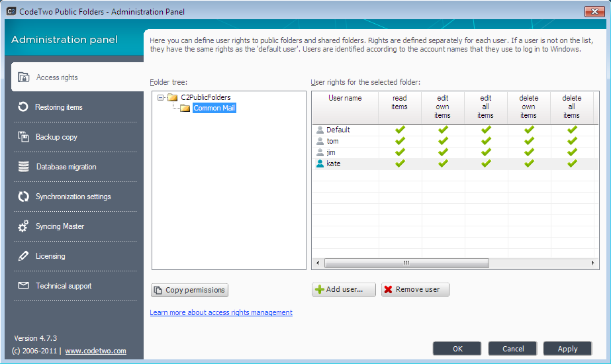Image resolution: width=611 pixels, height=364 pixels.
Task: Open the Technical support section
Action: point(75,286)
